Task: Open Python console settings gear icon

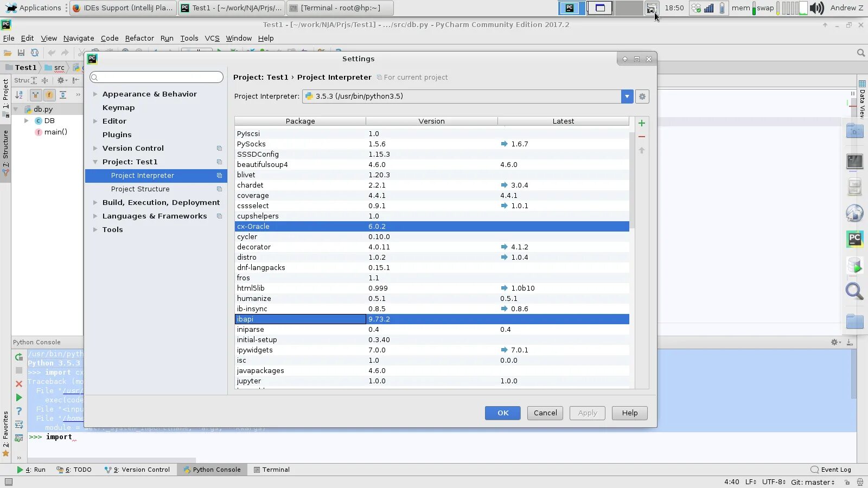Action: tap(835, 342)
